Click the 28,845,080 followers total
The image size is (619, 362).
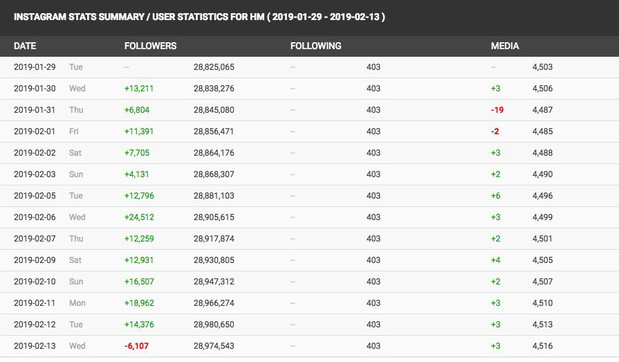(214, 110)
